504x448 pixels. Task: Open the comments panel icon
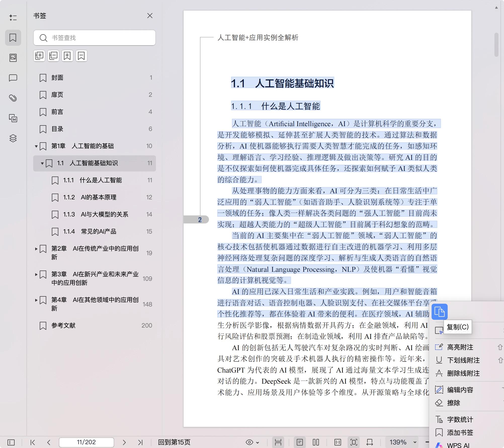pyautogui.click(x=13, y=78)
